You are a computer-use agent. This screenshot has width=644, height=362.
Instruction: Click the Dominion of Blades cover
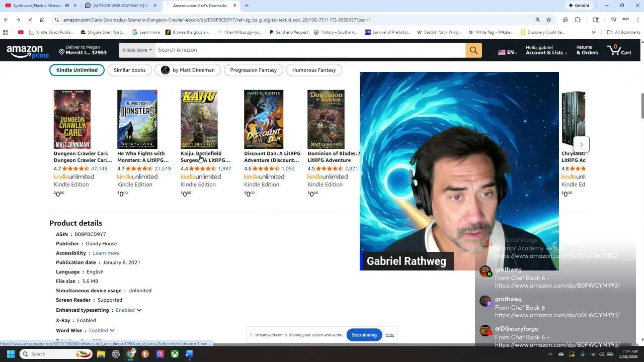click(326, 119)
